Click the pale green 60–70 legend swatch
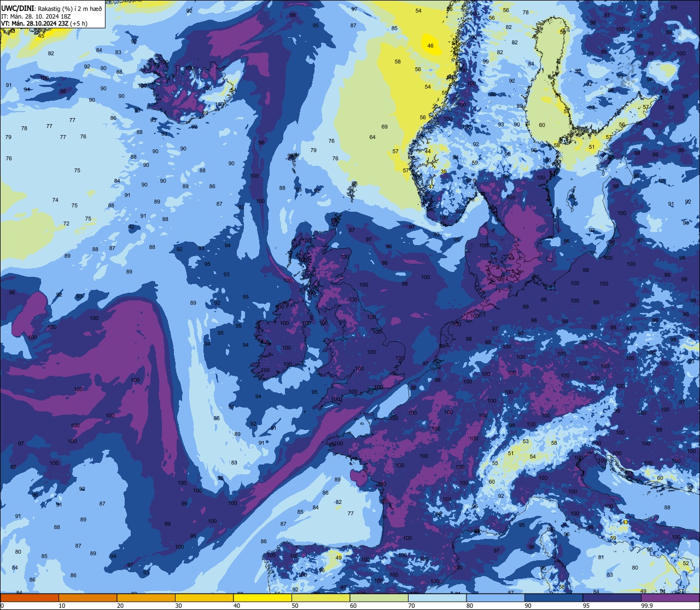The width and height of the screenshot is (700, 610). click(x=379, y=597)
